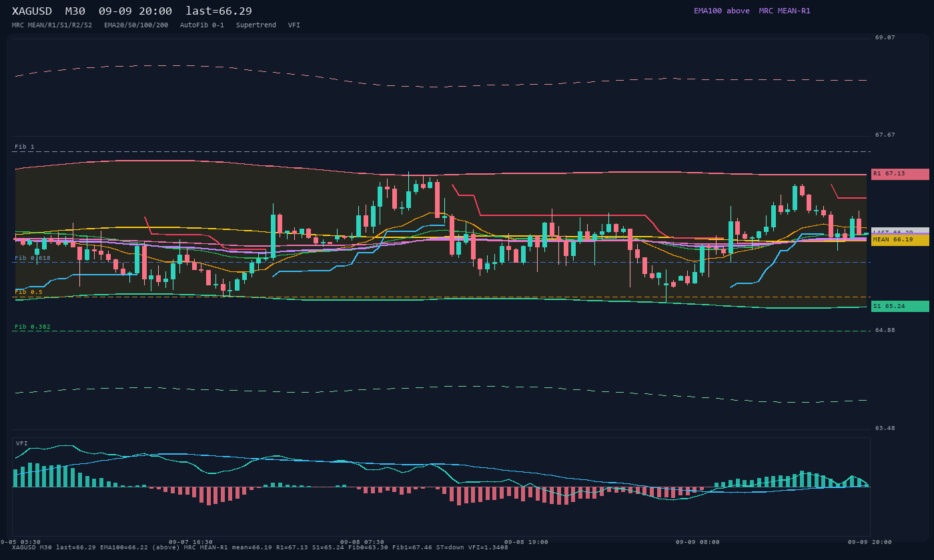Select the VFI entry in the indicator legend
This screenshot has width=934, height=560.
(x=294, y=25)
